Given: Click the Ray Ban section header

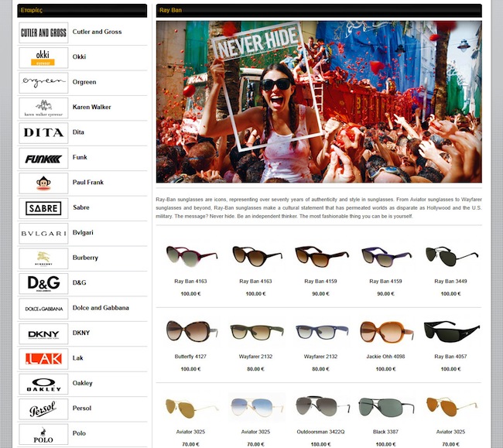Looking at the screenshot, I should 319,10.
